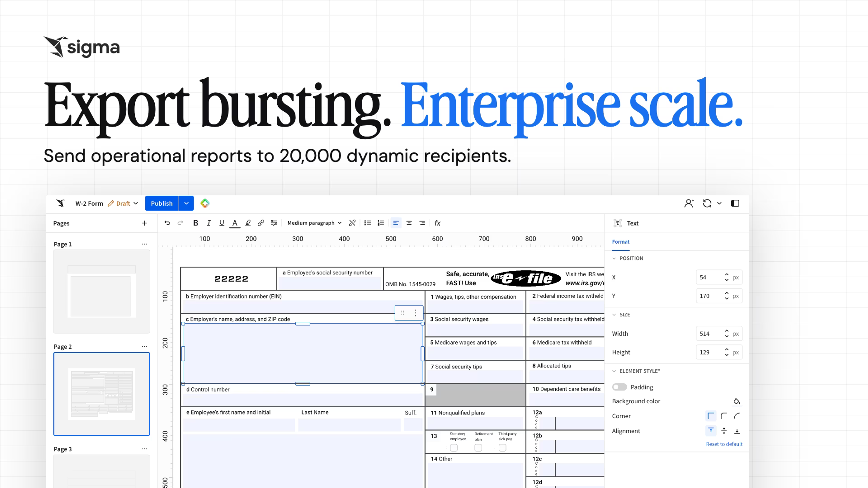The height and width of the screenshot is (488, 868).
Task: Open the colorful AI assistant icon
Action: [205, 203]
